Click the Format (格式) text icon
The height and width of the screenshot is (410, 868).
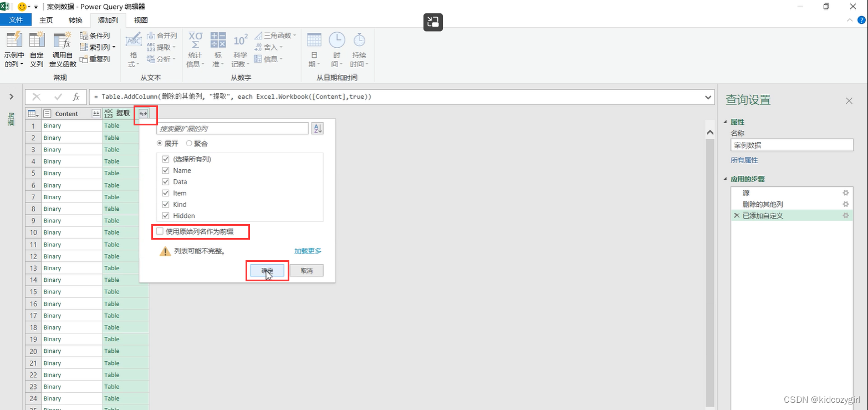(134, 40)
